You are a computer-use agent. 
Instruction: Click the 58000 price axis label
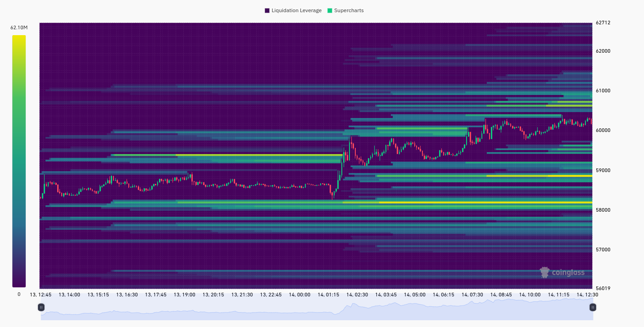(x=603, y=210)
